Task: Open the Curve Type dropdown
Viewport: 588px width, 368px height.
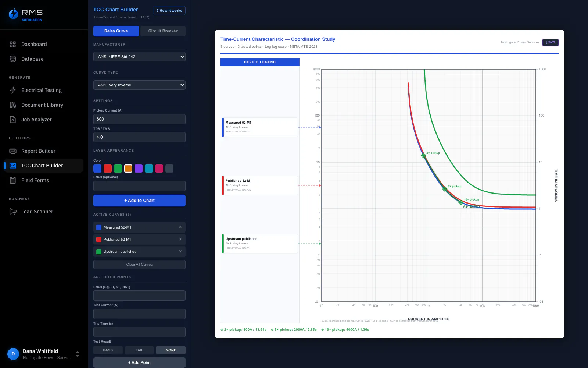Action: click(139, 85)
